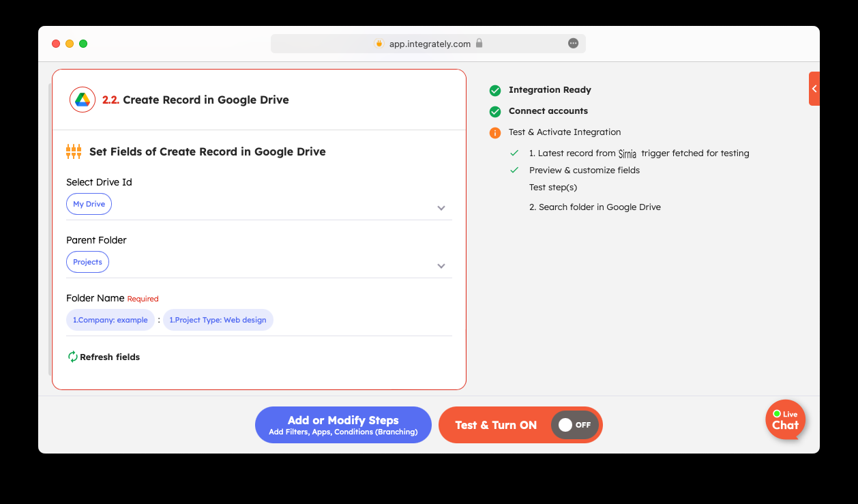Click the 1.Project Type: Web design tag
Image resolution: width=858 pixels, height=504 pixels.
pyautogui.click(x=218, y=320)
